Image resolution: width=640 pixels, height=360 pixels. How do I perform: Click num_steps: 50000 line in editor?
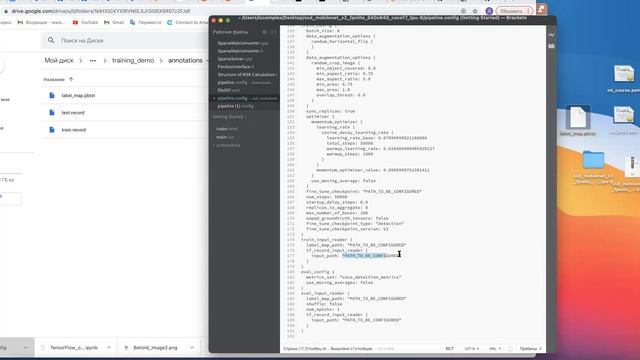(x=327, y=197)
